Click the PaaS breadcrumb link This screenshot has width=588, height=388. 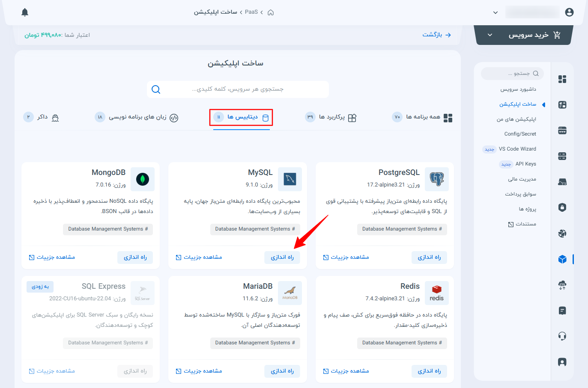(x=251, y=12)
